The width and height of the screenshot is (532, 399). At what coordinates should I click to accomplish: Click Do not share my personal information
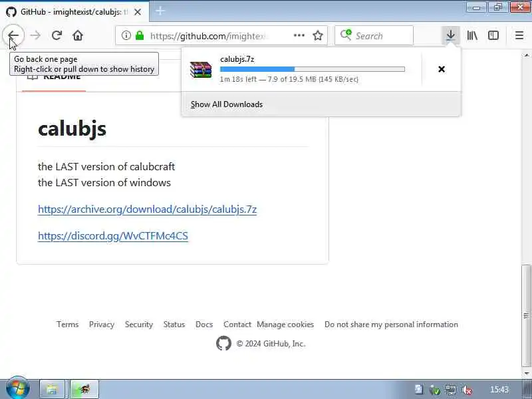click(391, 325)
